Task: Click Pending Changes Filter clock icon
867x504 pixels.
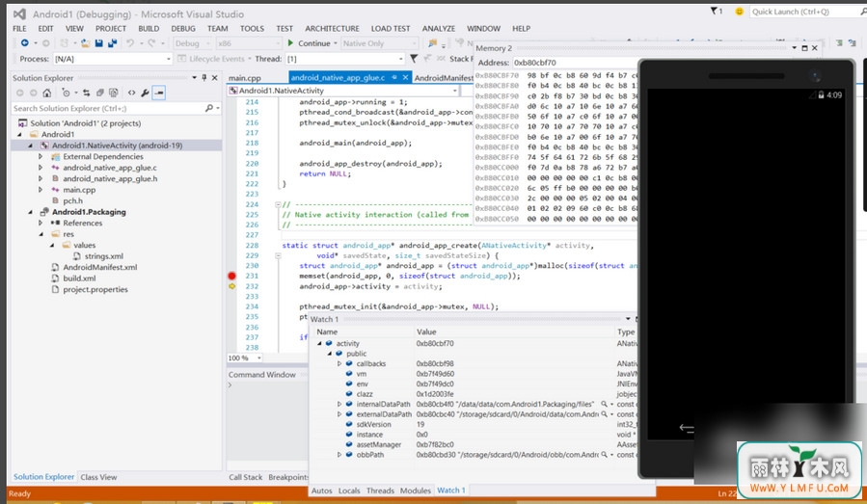Action: [66, 93]
